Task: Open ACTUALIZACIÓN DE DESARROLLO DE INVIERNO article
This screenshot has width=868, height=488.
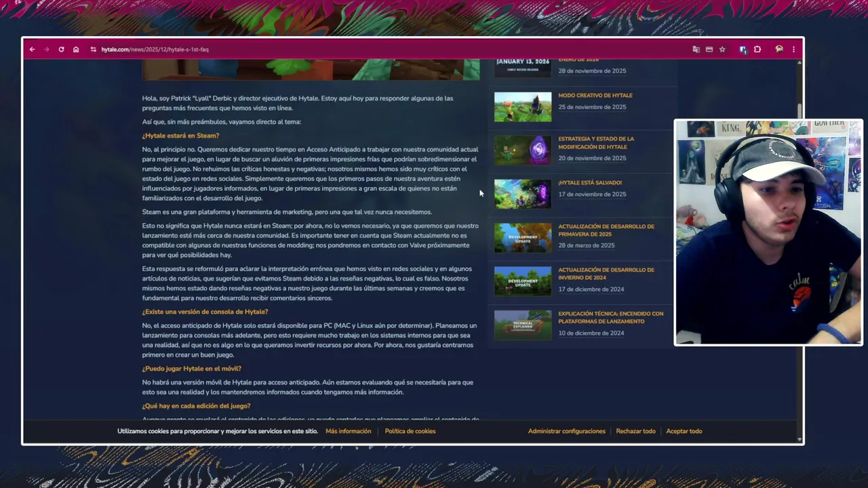Action: [606, 273]
